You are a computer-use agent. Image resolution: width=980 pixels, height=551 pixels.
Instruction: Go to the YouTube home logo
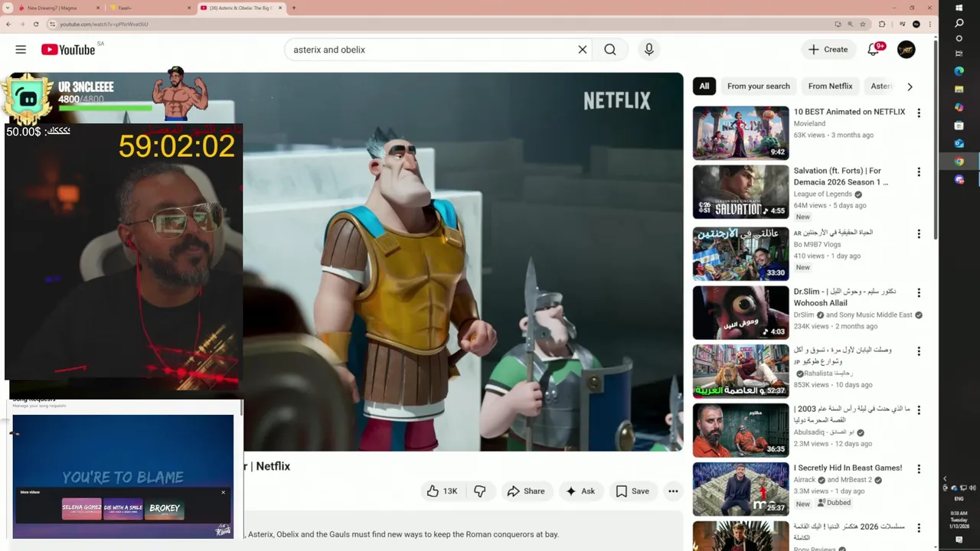(68, 50)
